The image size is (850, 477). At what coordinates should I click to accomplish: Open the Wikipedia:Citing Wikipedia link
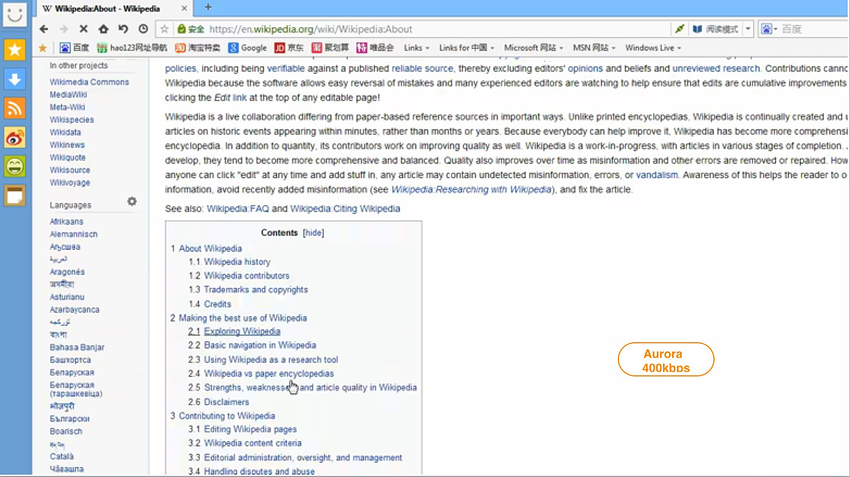[345, 209]
